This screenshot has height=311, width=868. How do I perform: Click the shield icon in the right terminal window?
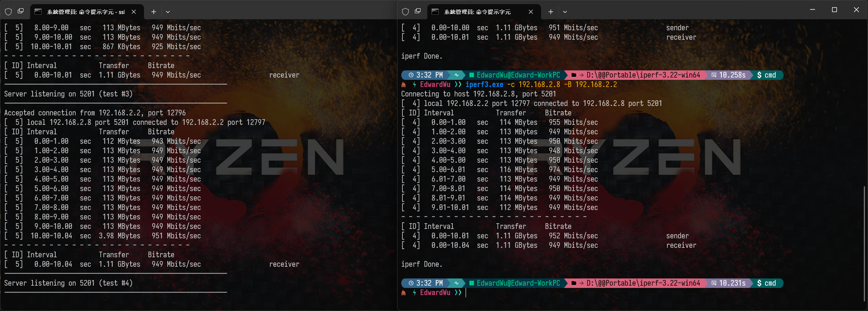coord(405,12)
